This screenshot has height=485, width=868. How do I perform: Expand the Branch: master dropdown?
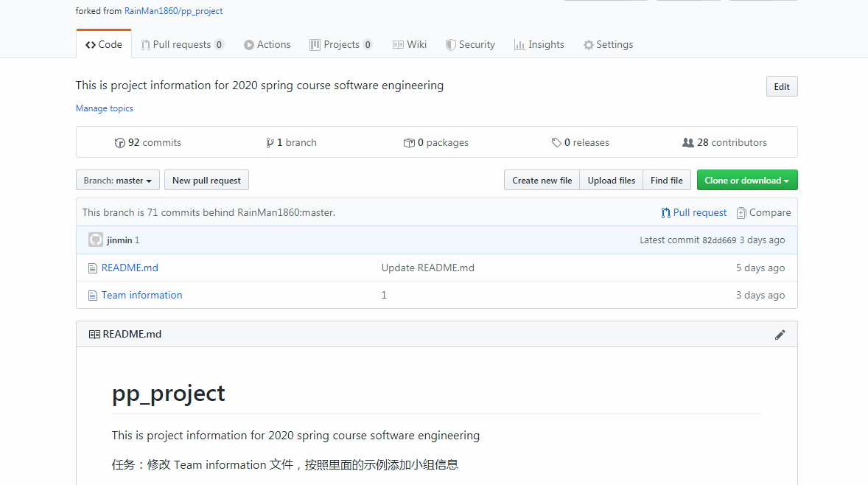(x=118, y=181)
